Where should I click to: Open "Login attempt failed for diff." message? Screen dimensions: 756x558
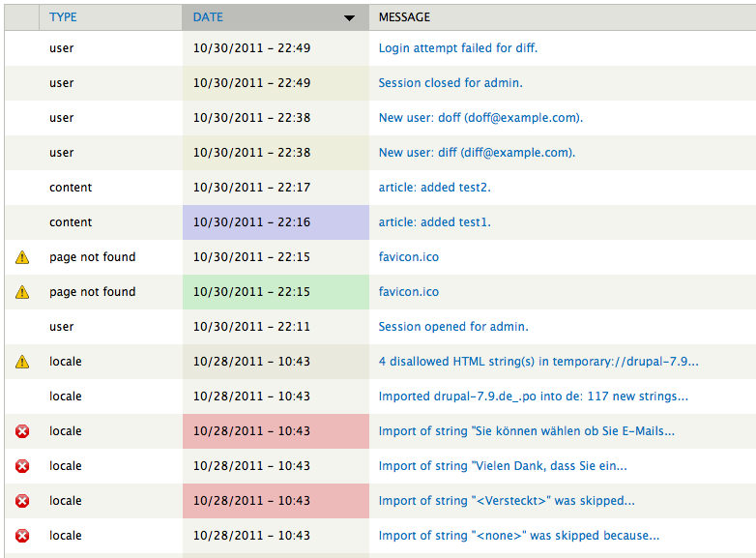[x=457, y=48]
